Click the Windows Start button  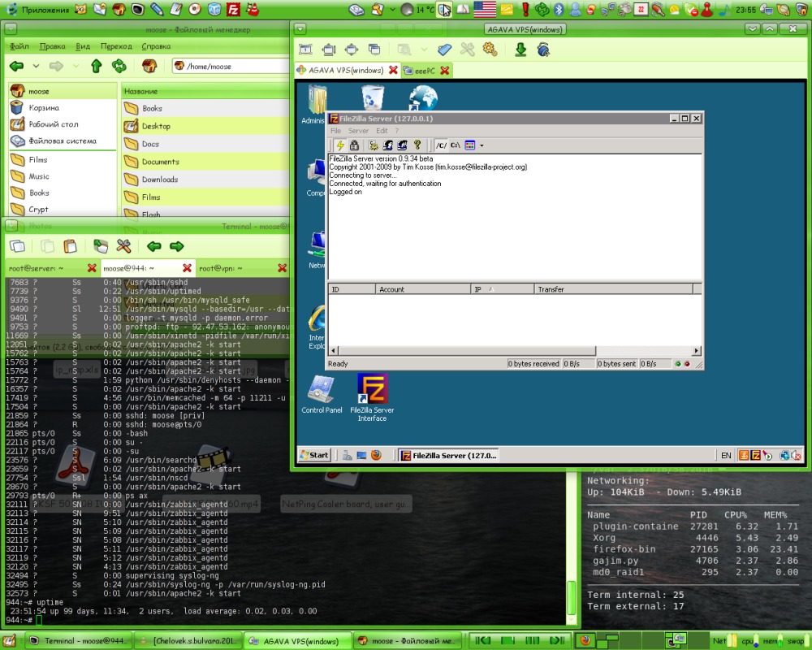pyautogui.click(x=314, y=455)
